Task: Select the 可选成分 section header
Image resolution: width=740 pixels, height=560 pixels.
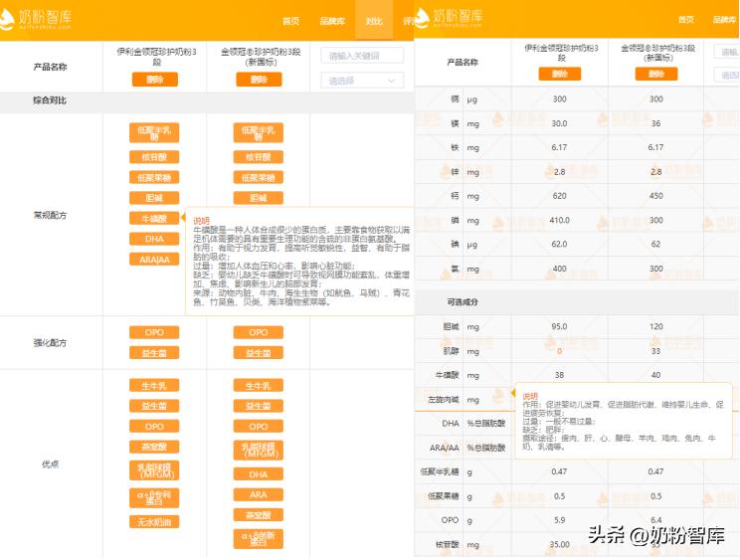Action: coord(462,302)
